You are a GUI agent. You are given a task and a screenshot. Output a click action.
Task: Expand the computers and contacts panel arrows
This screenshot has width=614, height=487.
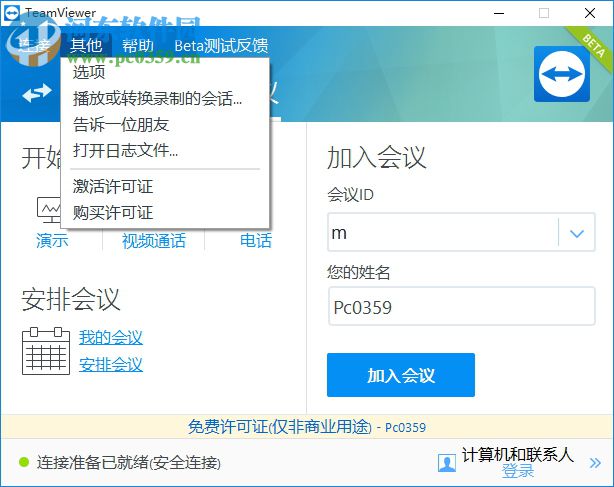595,463
